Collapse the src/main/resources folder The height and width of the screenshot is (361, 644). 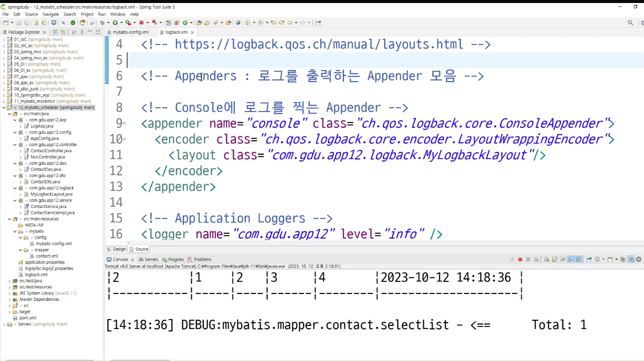coord(10,219)
